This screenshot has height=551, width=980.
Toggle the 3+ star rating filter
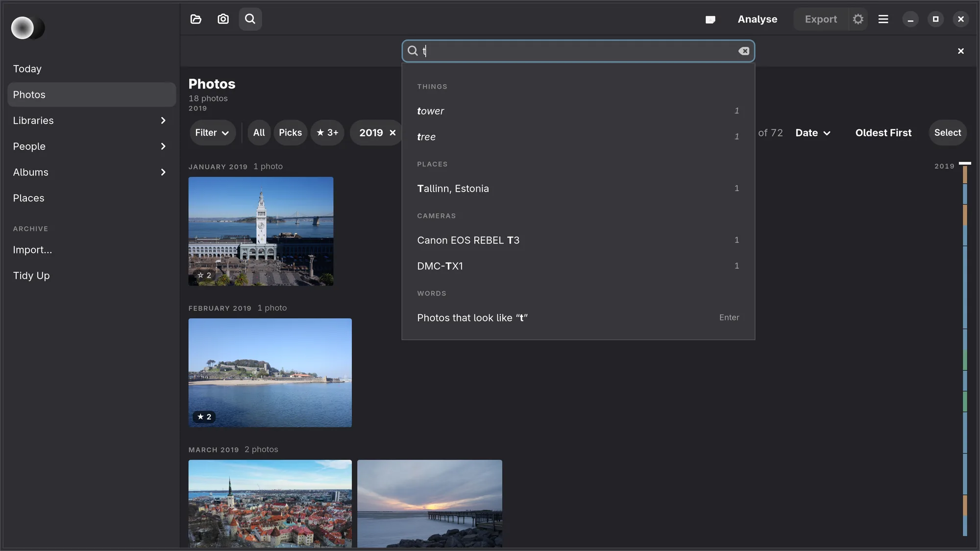coord(327,133)
